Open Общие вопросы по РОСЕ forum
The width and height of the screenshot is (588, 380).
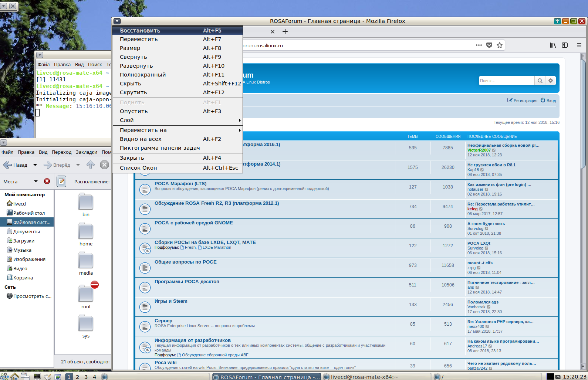[x=186, y=262]
